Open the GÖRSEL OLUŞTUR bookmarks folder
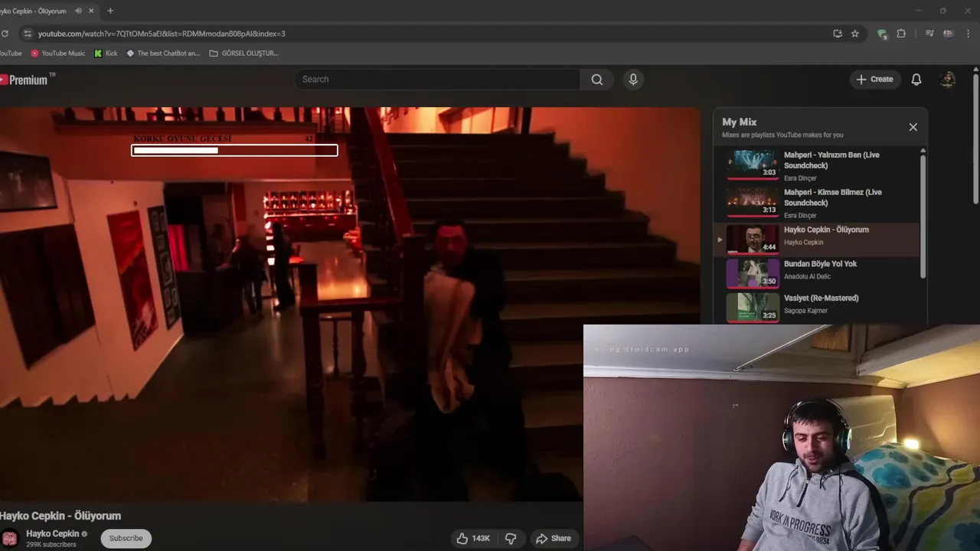Viewport: 980px width, 551px height. pos(244,54)
